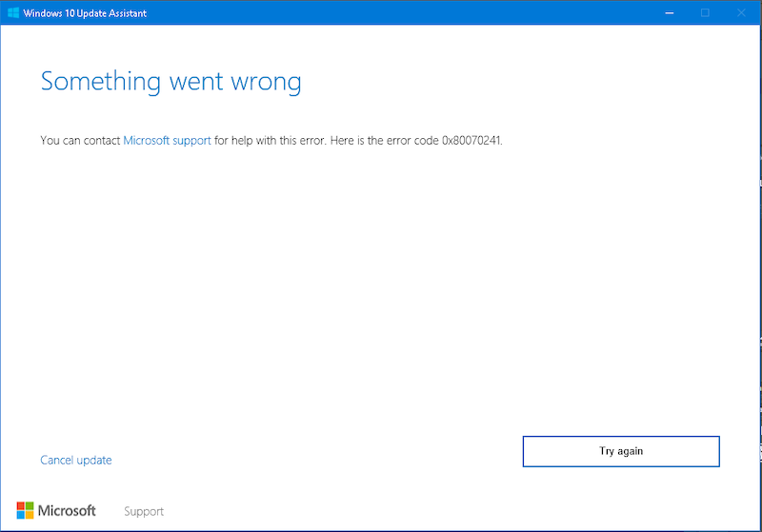Click the error code 0x80070241 text
This screenshot has width=762, height=532.
[x=471, y=141]
